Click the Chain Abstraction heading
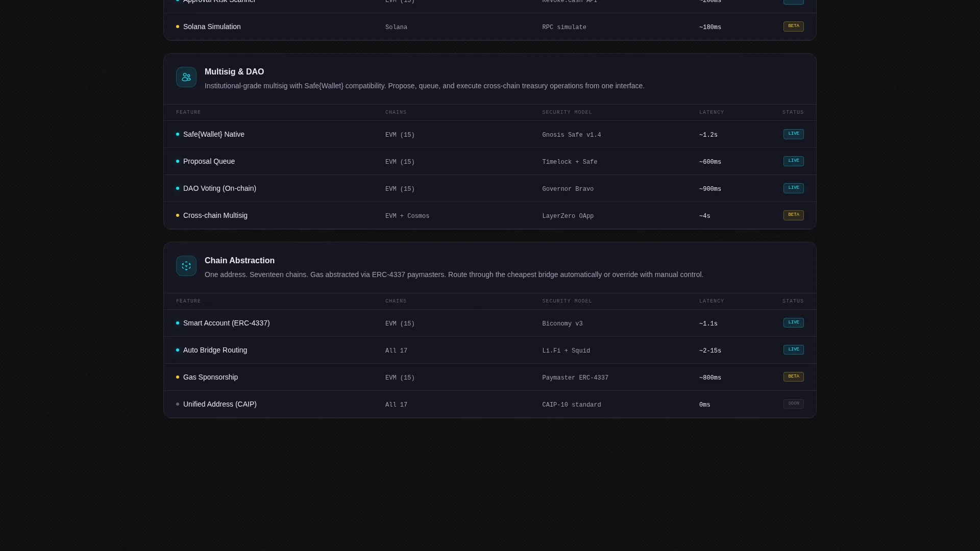Screen dimensions: 980x551 tap(239, 261)
